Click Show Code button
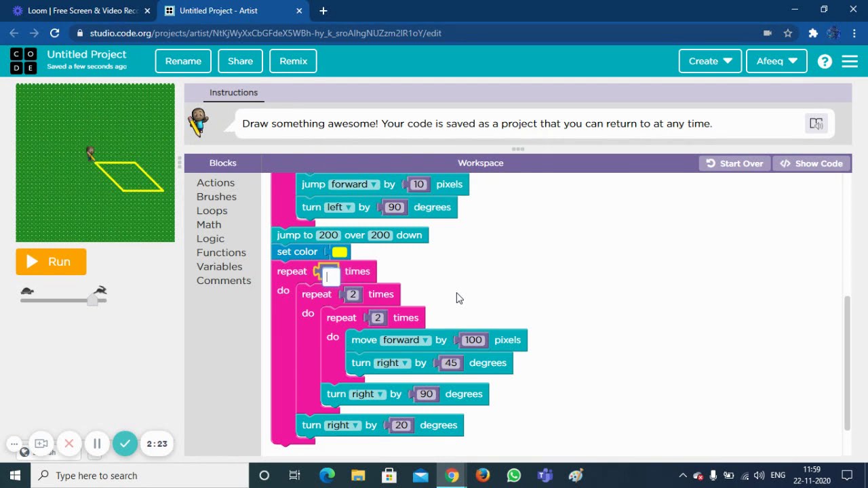The width and height of the screenshot is (868, 488). 812,163
